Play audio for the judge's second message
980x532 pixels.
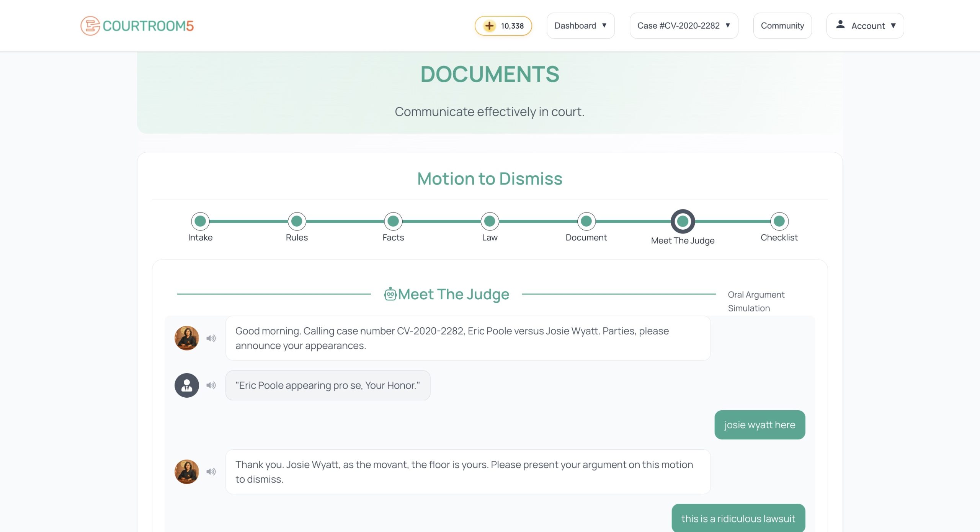[x=211, y=472]
